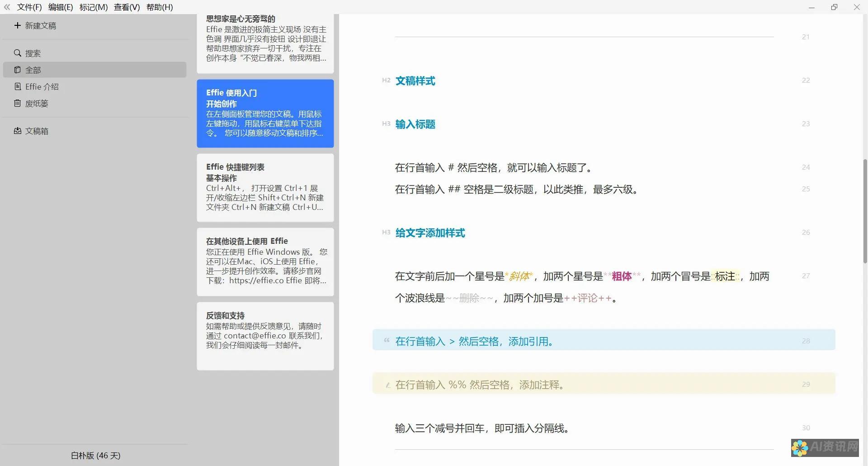Click the line 输入三个减号并回车
868x466 pixels.
tap(482, 428)
